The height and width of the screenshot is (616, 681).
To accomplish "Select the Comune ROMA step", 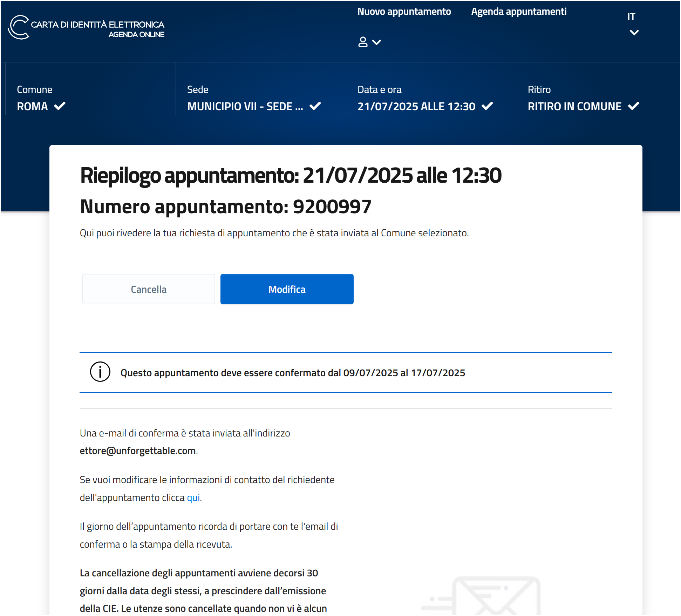I will [x=90, y=98].
